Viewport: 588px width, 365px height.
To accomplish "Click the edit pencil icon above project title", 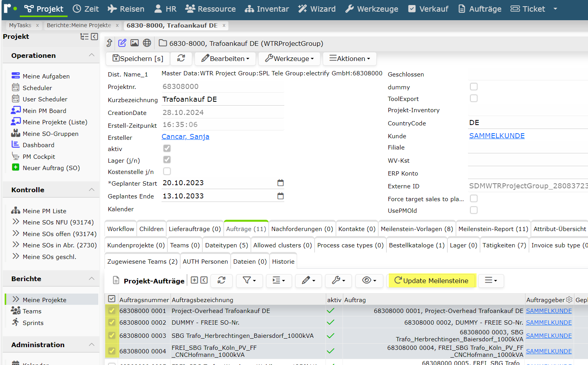I will pyautogui.click(x=122, y=43).
